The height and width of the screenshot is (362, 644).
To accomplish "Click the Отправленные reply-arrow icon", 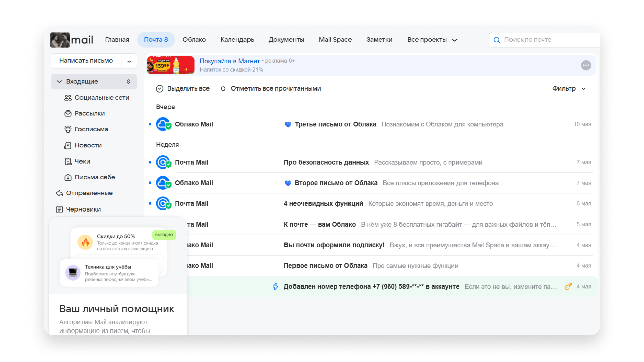I will pyautogui.click(x=59, y=193).
